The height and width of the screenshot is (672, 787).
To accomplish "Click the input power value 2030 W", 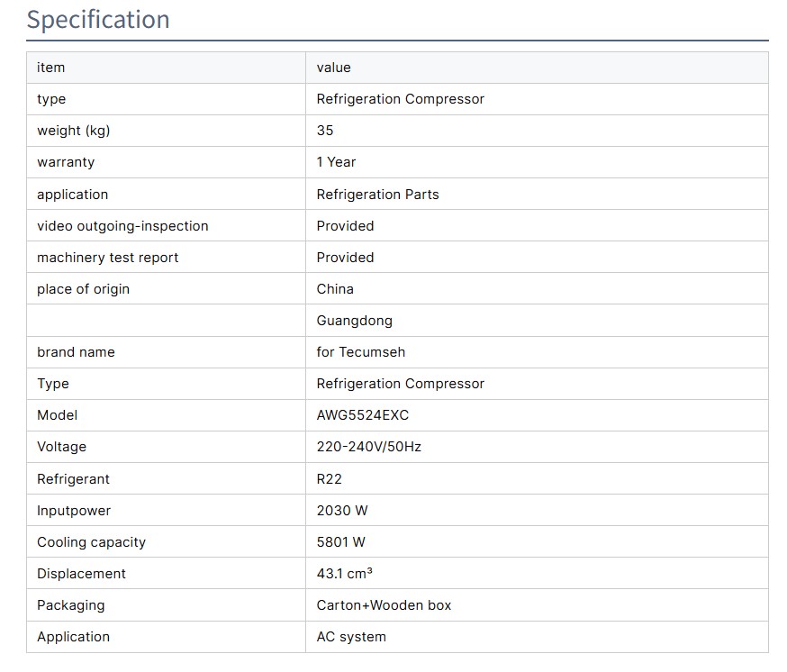I will coord(342,511).
